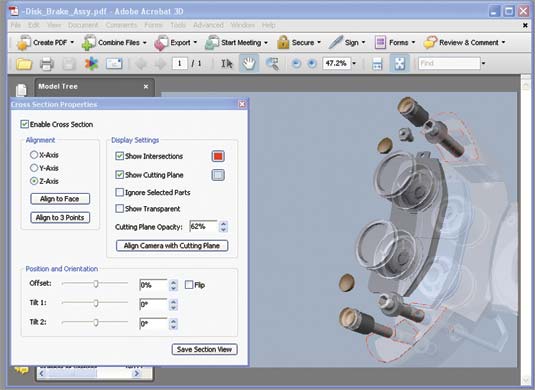Toggle the fit page view icon

click(x=400, y=63)
